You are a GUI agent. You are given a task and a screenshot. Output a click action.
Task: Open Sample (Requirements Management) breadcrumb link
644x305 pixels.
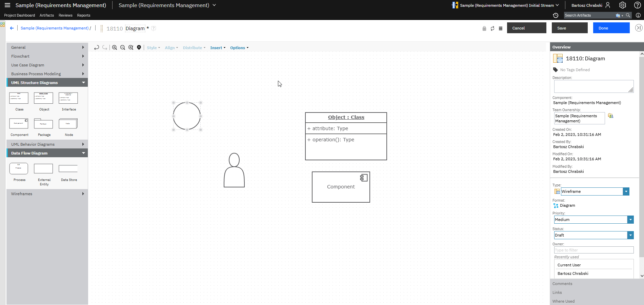pos(55,28)
